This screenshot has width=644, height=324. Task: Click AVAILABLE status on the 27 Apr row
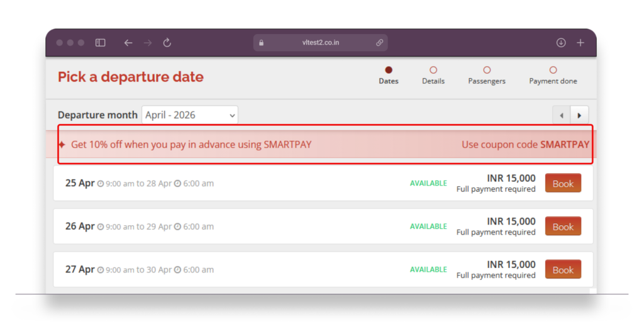(x=428, y=269)
